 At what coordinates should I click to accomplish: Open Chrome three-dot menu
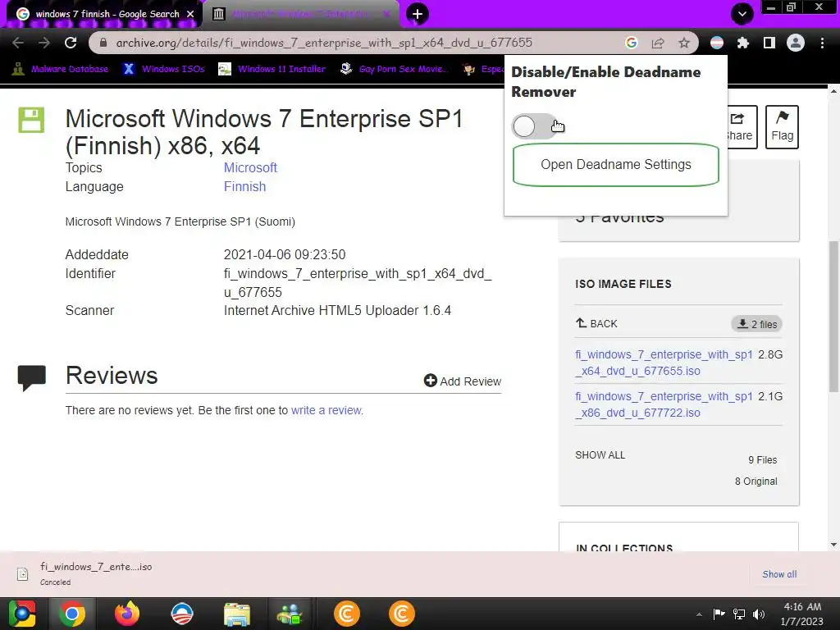click(822, 43)
